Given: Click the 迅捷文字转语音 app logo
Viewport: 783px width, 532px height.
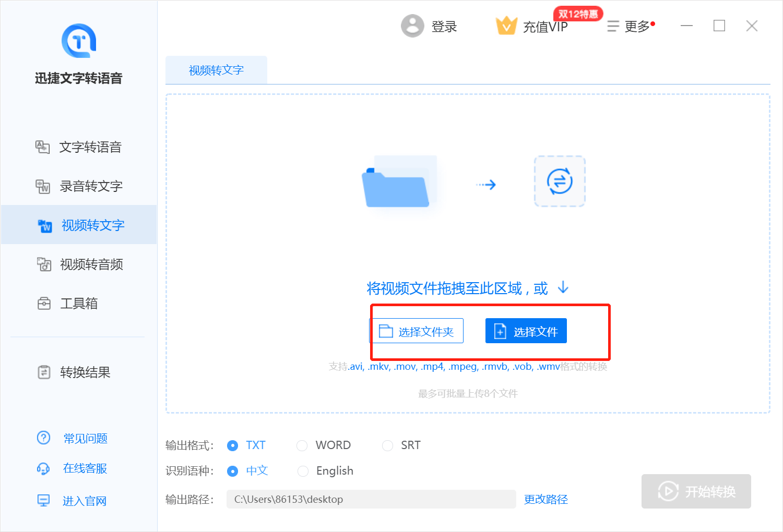Looking at the screenshot, I should pos(79,41).
